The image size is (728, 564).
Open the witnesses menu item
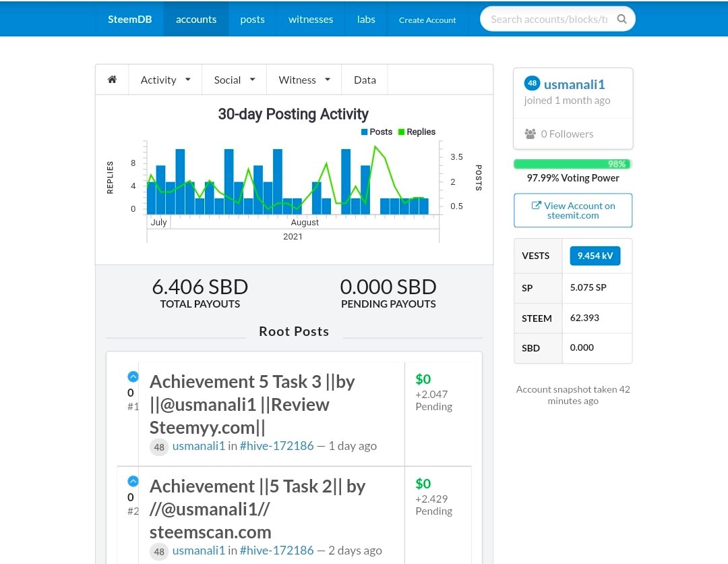click(311, 19)
